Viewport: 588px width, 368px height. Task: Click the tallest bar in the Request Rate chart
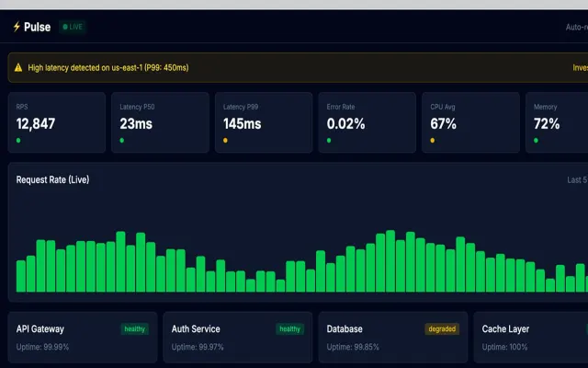click(390, 261)
